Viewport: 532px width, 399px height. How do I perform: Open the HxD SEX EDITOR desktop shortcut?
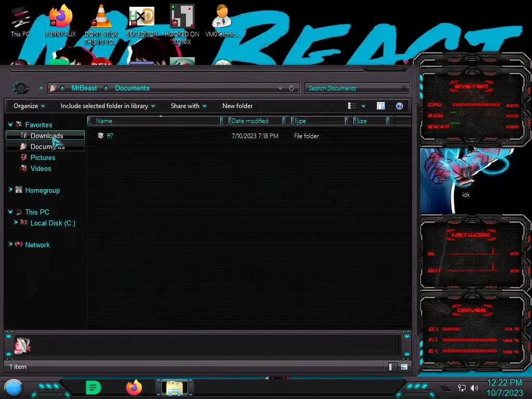pos(142,22)
